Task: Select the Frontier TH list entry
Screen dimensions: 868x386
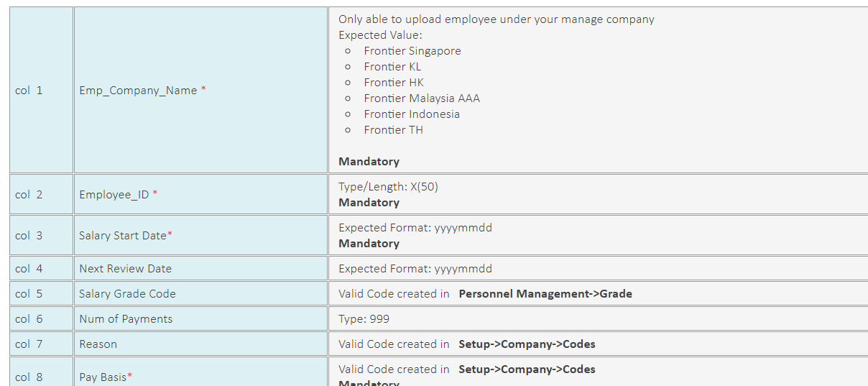Action: click(393, 130)
